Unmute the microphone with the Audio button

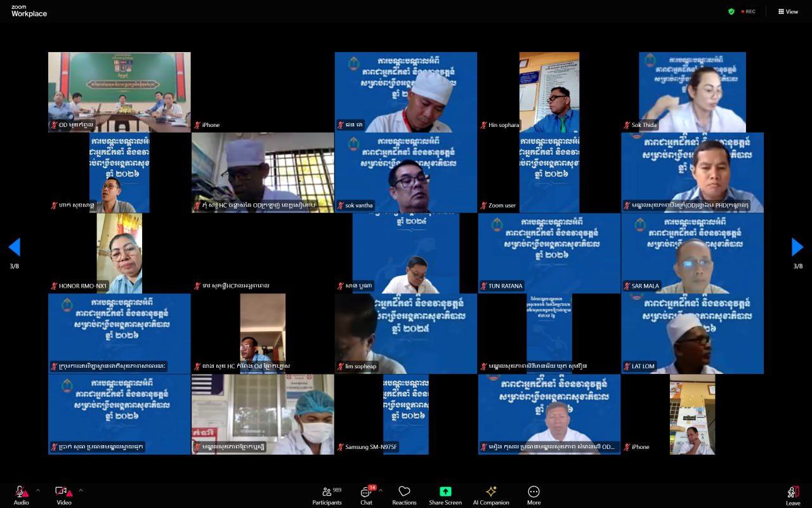(x=20, y=492)
